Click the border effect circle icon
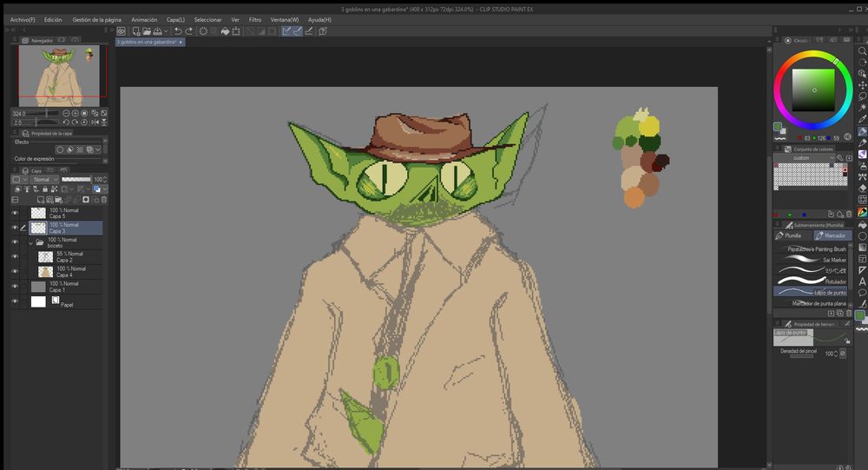 [x=60, y=149]
